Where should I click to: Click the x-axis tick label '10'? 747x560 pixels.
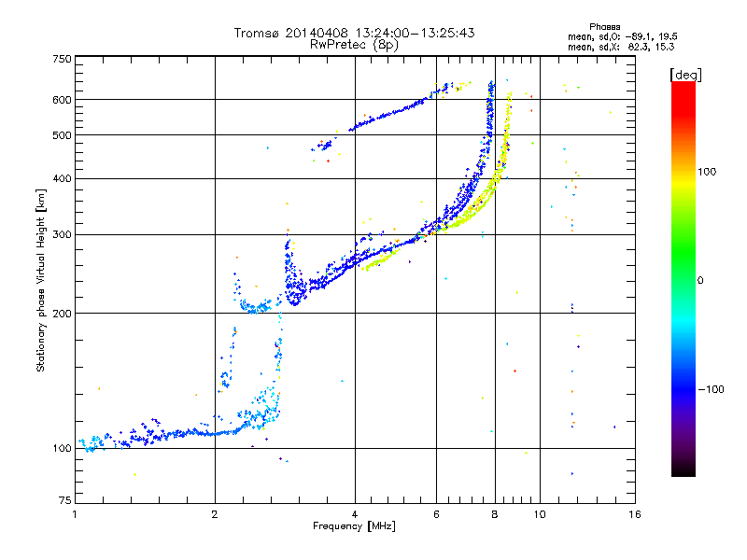(540, 514)
